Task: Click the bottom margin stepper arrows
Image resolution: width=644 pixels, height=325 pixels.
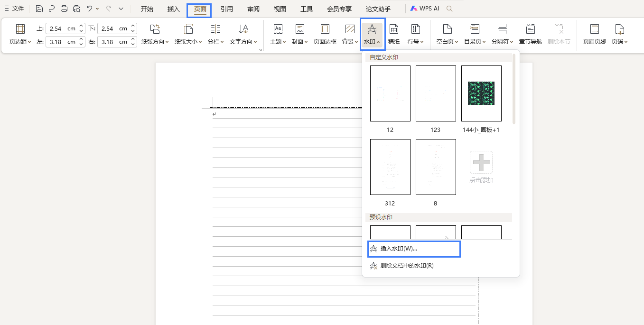Action: point(133,28)
